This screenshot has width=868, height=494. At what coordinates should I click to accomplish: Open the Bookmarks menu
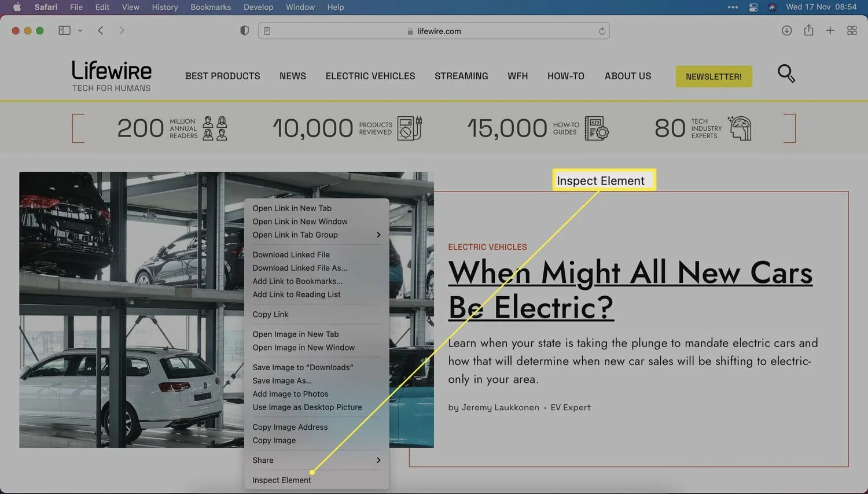[211, 7]
